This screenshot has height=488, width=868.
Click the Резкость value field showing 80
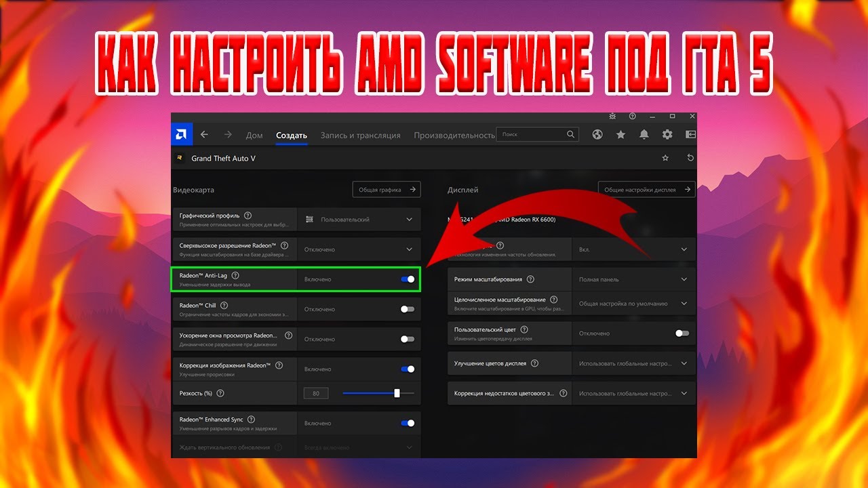(x=317, y=393)
